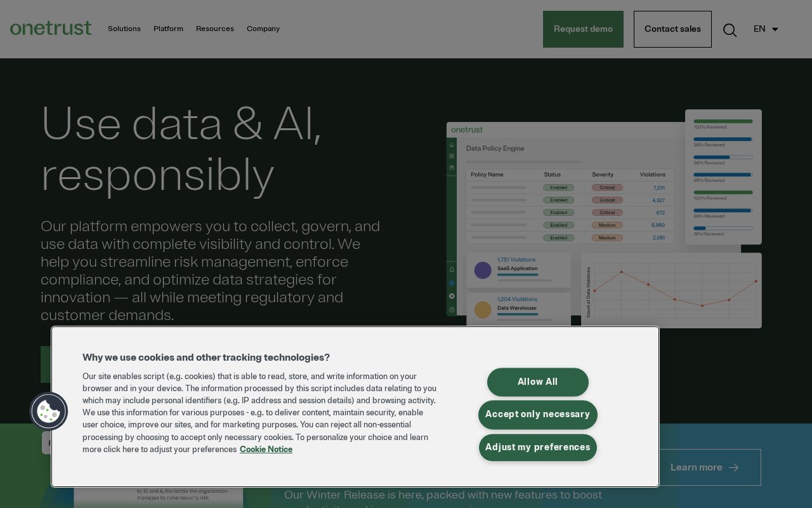Click the Data Policy Engine dashboard image
The height and width of the screenshot is (508, 812).
coord(604,219)
